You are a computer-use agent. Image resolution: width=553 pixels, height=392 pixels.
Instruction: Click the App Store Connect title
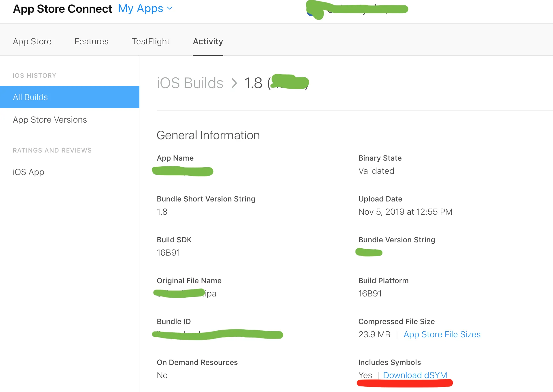tap(63, 9)
